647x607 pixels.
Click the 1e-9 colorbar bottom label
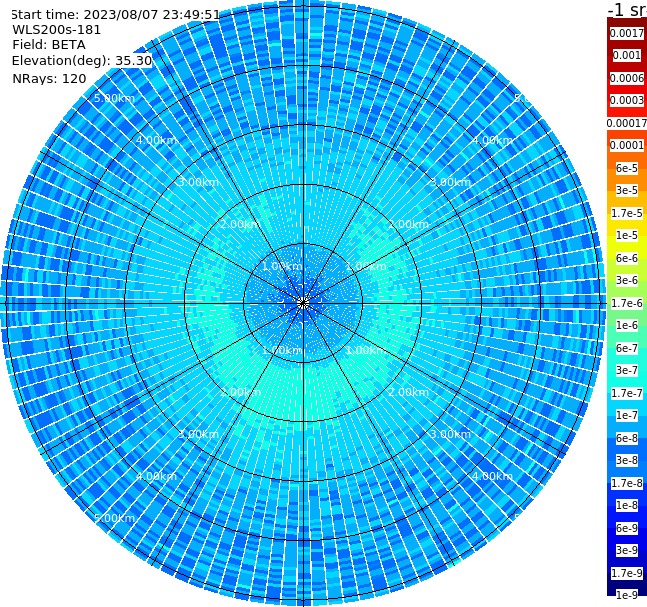click(627, 595)
